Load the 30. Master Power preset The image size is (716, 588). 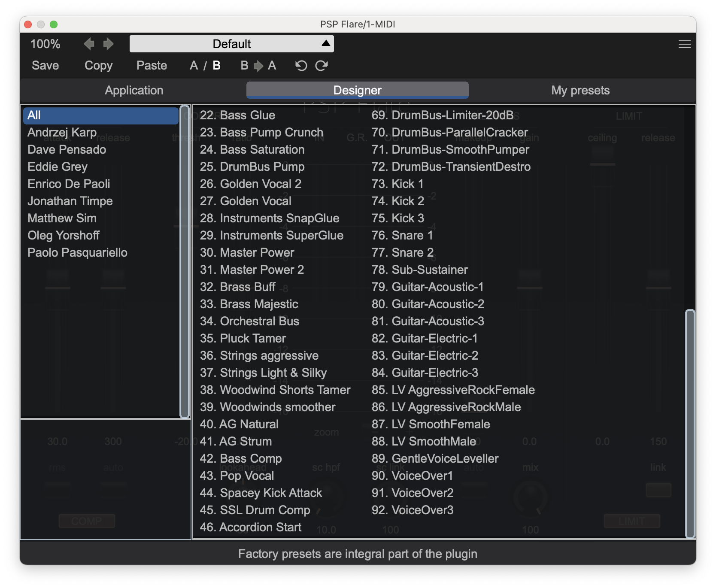point(247,252)
